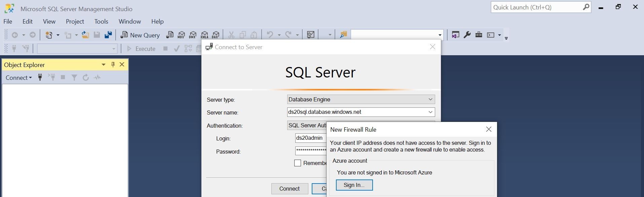Open the Help menu

point(157,21)
